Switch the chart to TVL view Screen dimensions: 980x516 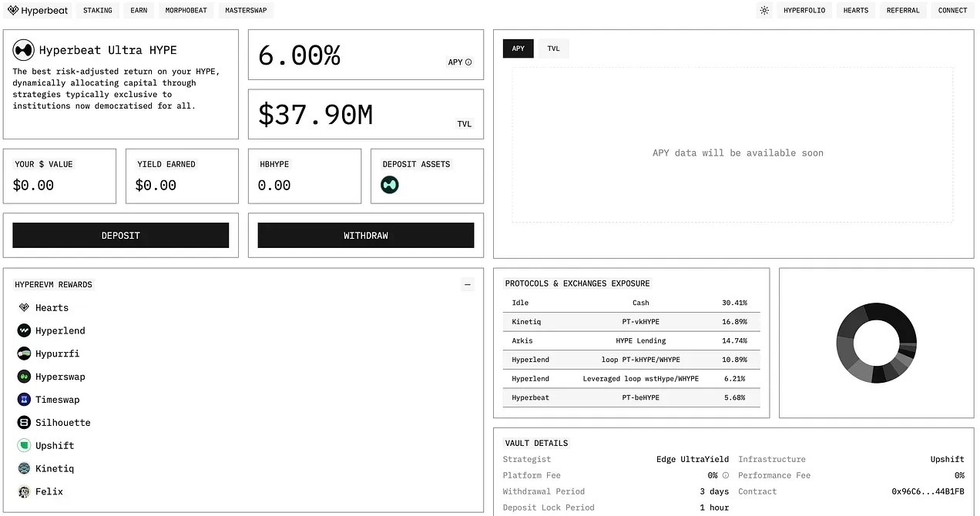(x=553, y=48)
